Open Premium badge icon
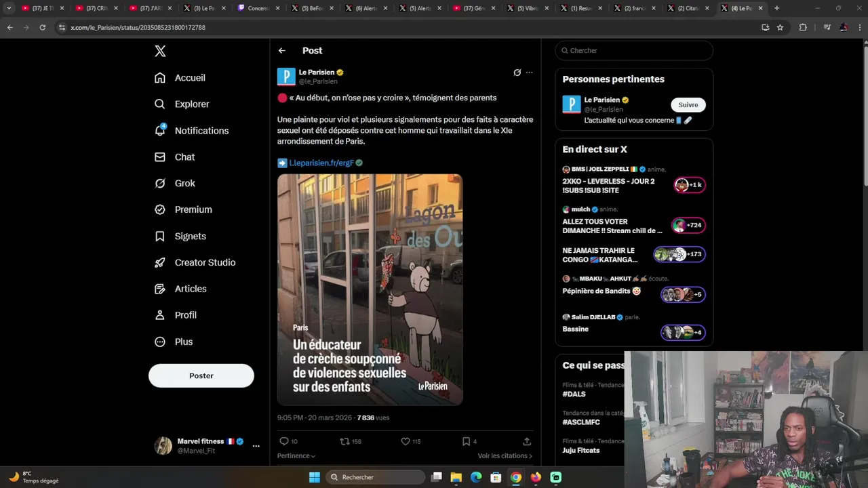The width and height of the screenshot is (868, 488). click(160, 209)
